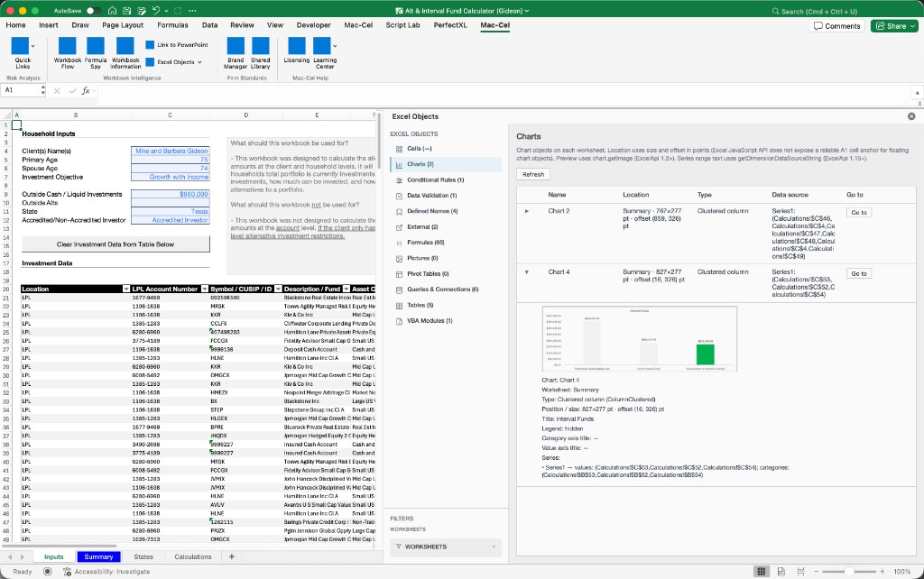This screenshot has height=579, width=924.
Task: Click the Share button
Action: [x=894, y=26]
